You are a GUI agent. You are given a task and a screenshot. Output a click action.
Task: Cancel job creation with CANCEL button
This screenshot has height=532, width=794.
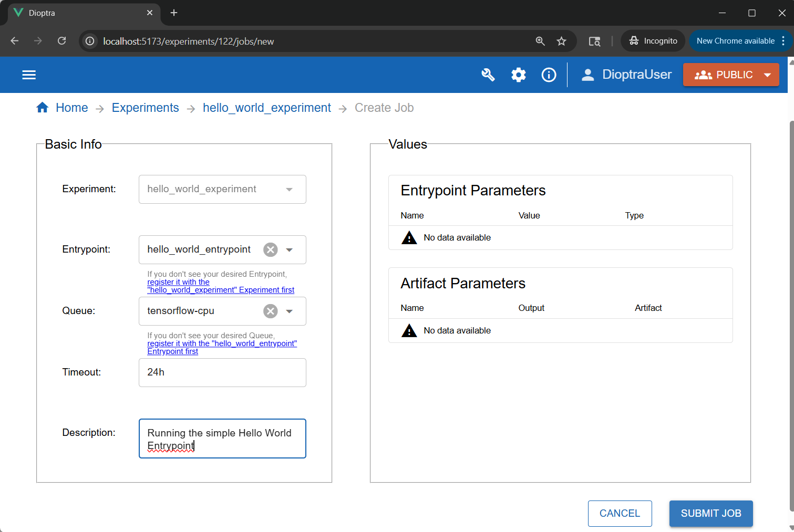[620, 513]
